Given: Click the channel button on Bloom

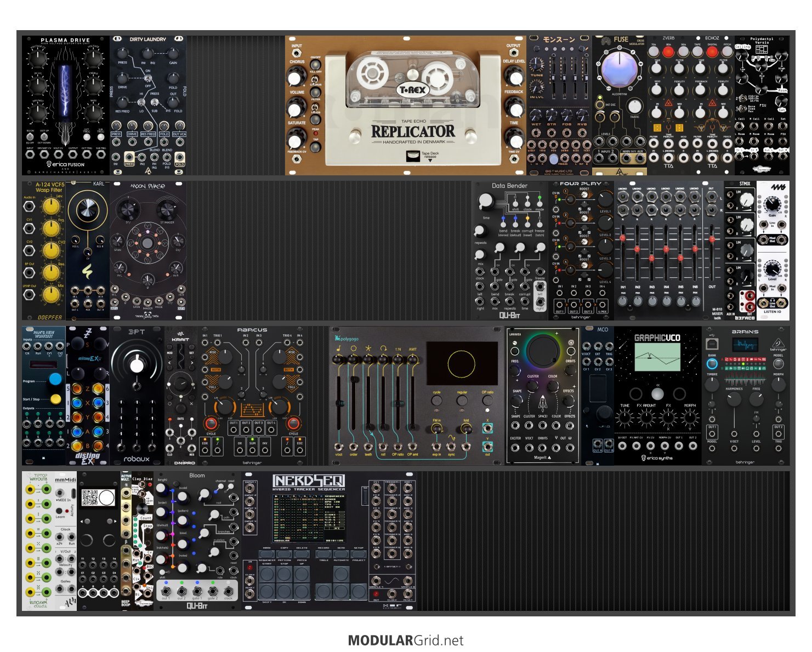Looking at the screenshot, I should click(220, 487).
